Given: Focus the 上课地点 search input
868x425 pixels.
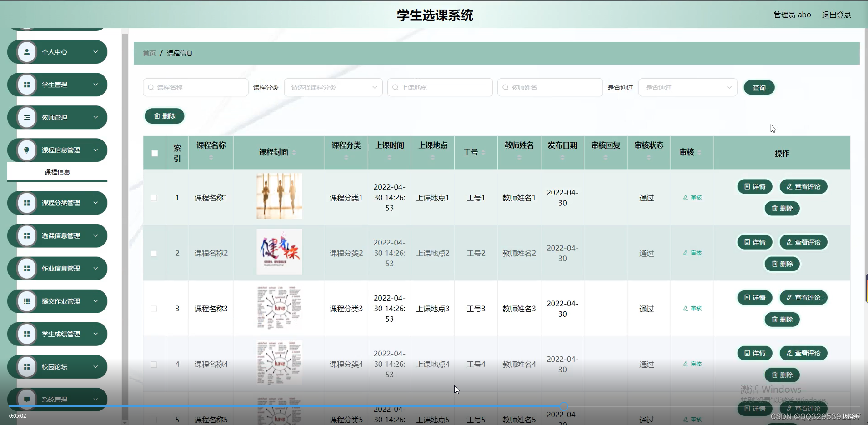Looking at the screenshot, I should [440, 87].
